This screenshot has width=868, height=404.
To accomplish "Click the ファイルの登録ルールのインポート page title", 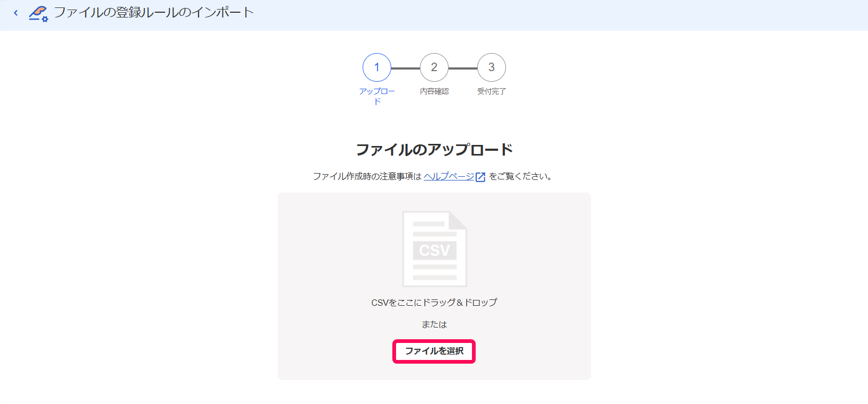I will click(x=154, y=13).
